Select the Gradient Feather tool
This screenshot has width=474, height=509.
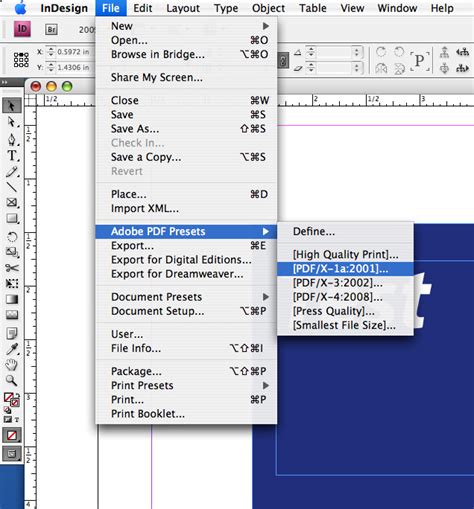12,315
